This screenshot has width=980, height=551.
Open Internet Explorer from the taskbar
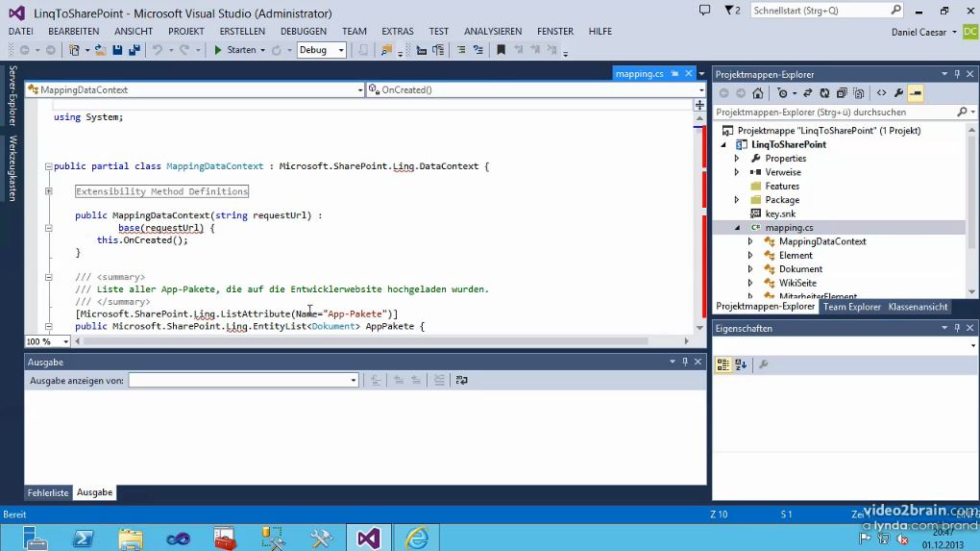pos(416,538)
